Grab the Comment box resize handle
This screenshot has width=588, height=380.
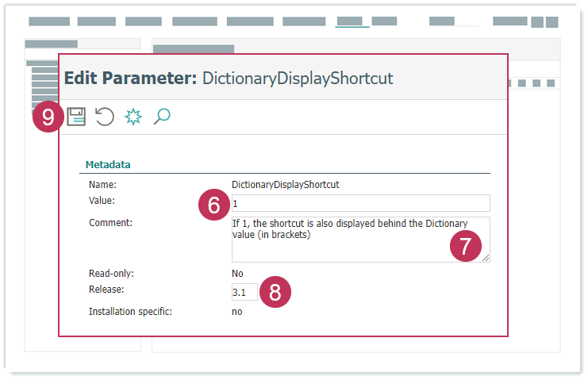click(x=486, y=258)
